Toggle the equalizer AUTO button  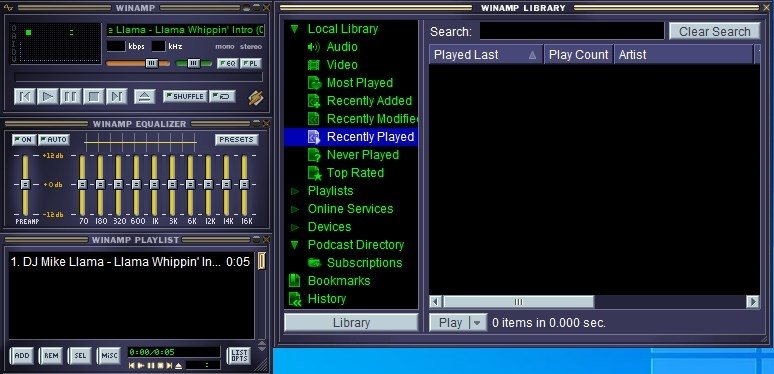click(54, 140)
